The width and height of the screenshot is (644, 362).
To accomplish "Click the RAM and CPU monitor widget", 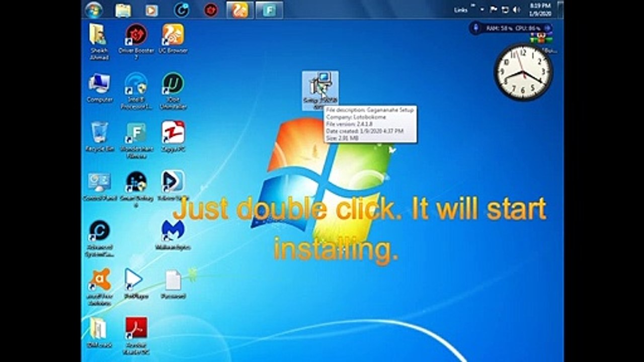I will coord(511,28).
